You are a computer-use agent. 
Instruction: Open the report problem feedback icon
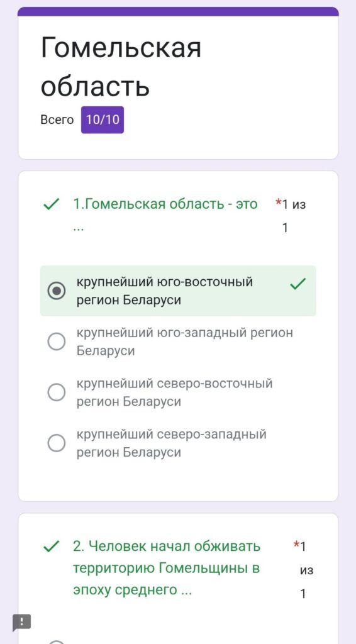coord(21,622)
